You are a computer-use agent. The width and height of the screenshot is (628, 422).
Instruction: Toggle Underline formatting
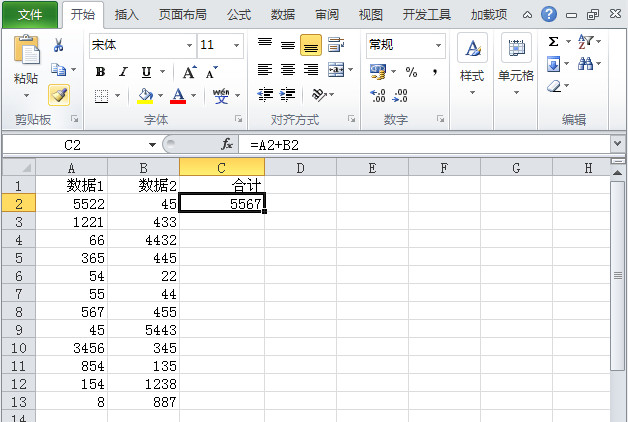coord(146,72)
